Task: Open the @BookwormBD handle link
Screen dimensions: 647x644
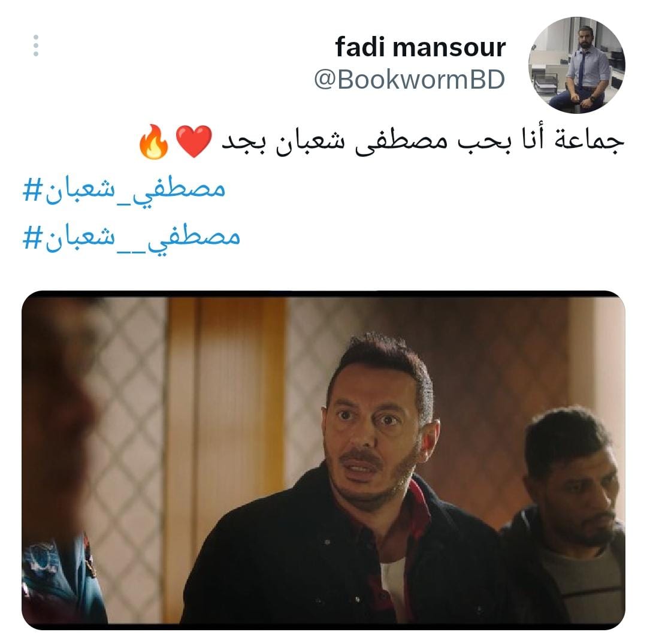Action: tap(409, 79)
